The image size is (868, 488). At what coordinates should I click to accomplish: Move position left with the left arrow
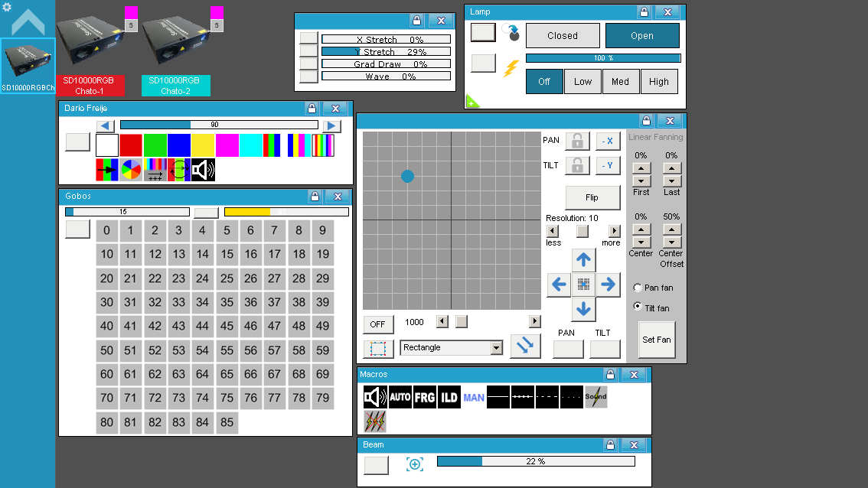559,285
